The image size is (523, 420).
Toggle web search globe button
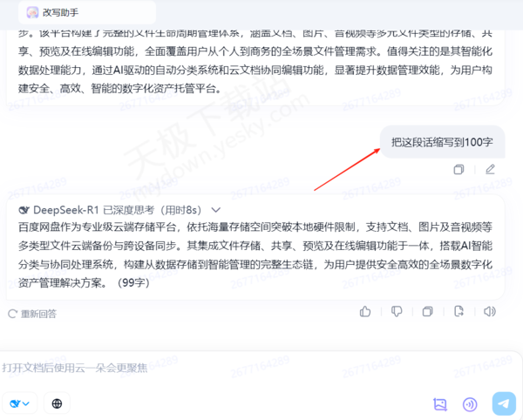pyautogui.click(x=57, y=403)
